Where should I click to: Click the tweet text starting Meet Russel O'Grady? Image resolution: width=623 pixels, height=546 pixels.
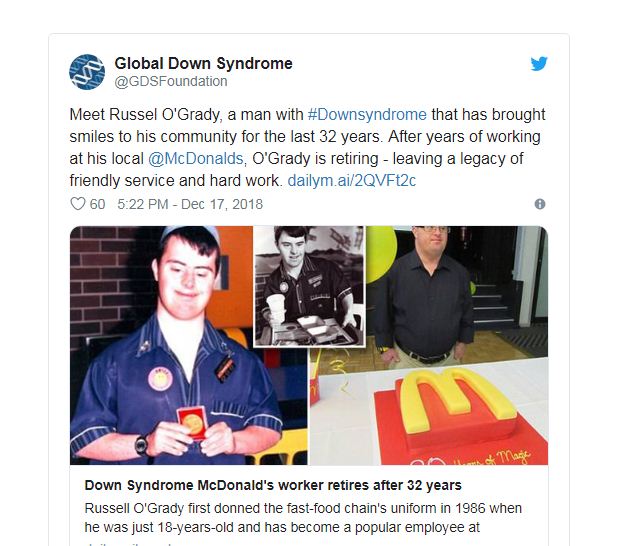[x=307, y=147]
